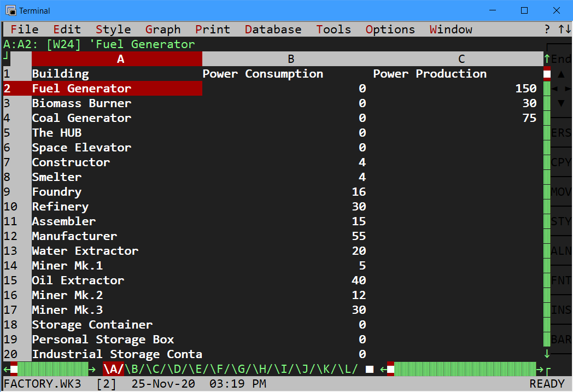Click the INS insert side button

[x=561, y=310]
